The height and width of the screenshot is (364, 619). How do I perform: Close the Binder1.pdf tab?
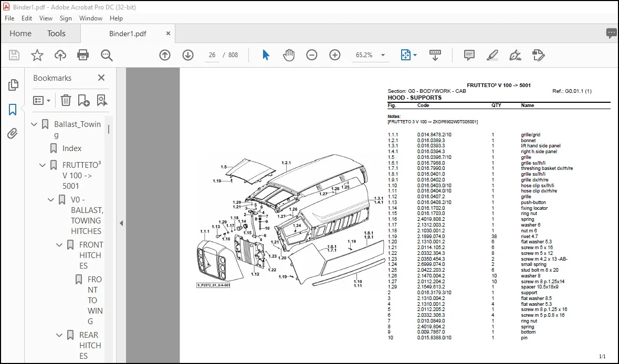[x=168, y=34]
